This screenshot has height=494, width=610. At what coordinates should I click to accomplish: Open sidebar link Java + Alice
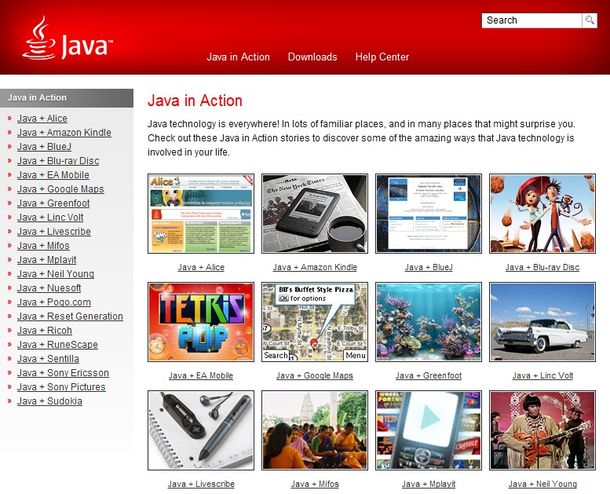[42, 118]
